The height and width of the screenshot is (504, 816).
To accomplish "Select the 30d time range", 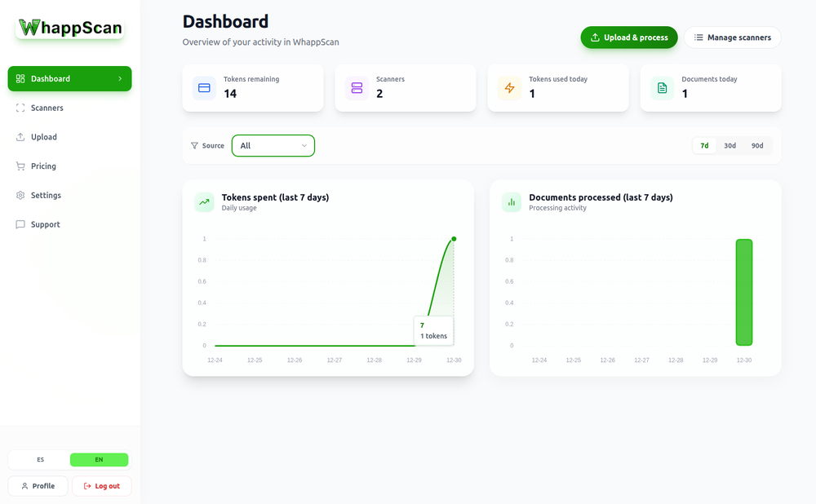I will click(x=730, y=146).
